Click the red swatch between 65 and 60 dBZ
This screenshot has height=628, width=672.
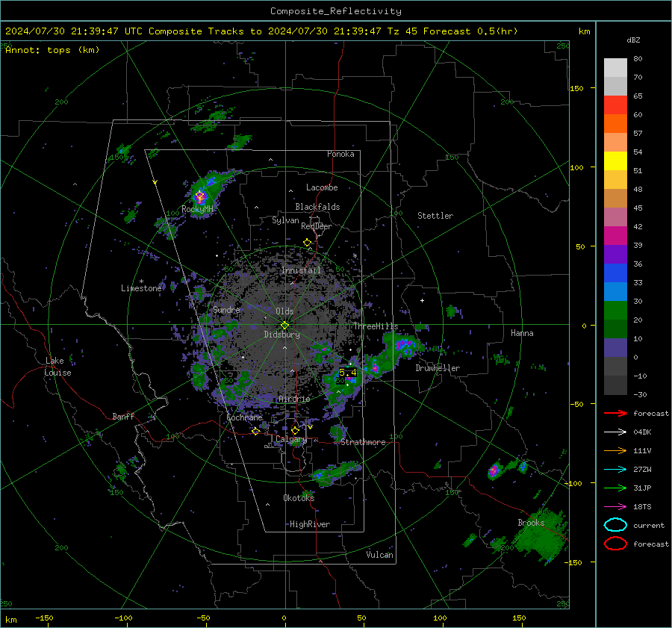tap(615, 105)
